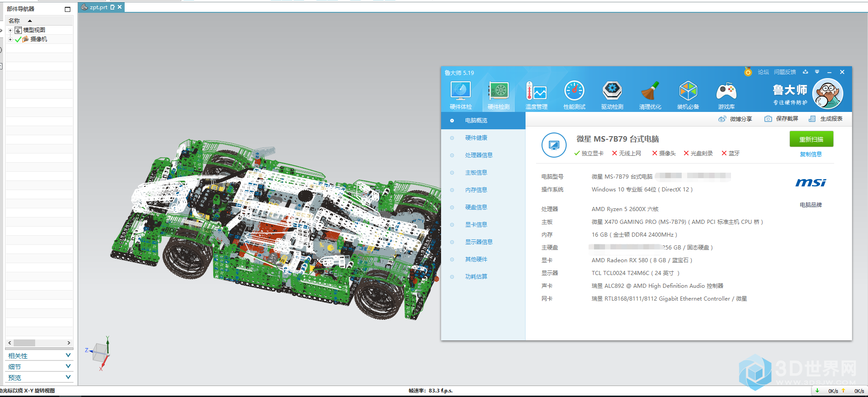The image size is (868, 397).
Task: Expand the 摄像机 tree node
Action: [10, 39]
